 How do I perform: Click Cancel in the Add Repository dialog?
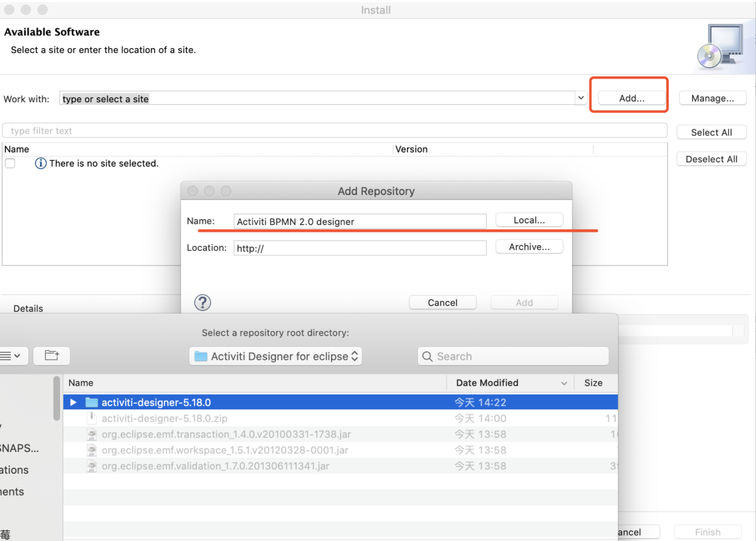(x=442, y=303)
